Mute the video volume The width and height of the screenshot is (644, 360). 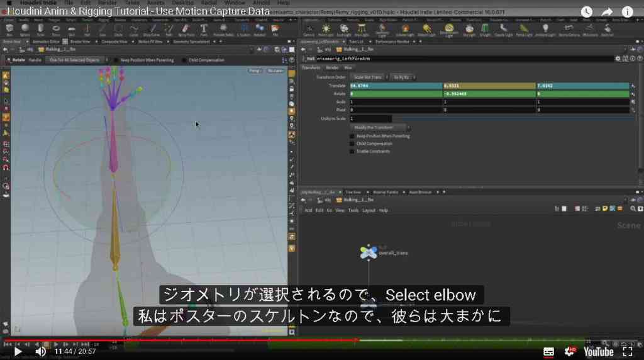(x=41, y=352)
